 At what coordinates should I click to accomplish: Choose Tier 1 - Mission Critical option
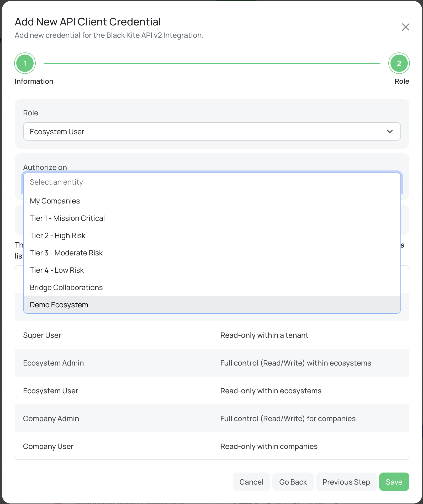pyautogui.click(x=67, y=218)
